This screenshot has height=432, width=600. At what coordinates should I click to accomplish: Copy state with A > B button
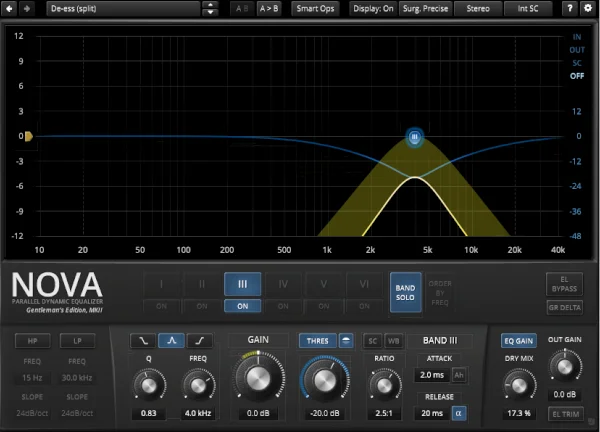pyautogui.click(x=269, y=8)
